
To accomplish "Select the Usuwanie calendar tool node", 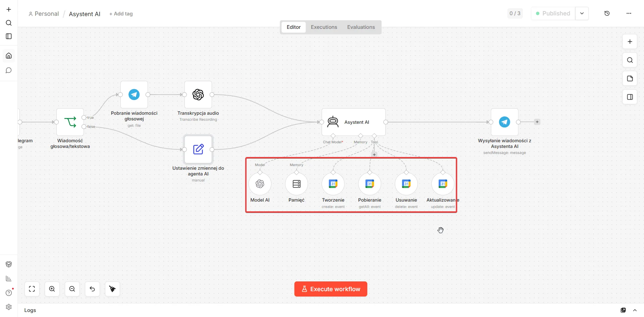I will (x=406, y=184).
